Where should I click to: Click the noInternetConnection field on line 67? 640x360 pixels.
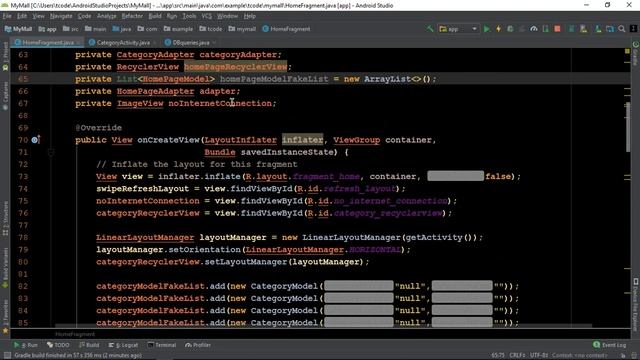220,103
